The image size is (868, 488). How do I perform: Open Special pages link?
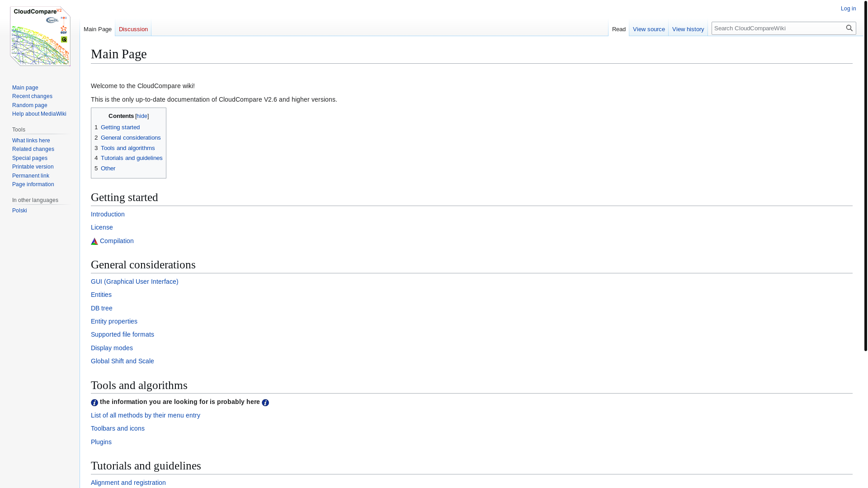(30, 158)
